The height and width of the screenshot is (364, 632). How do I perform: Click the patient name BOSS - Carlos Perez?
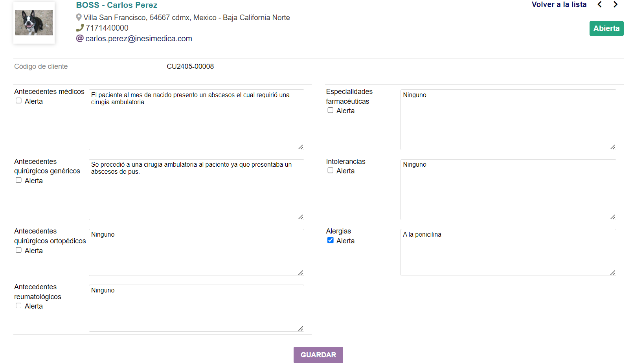(116, 5)
